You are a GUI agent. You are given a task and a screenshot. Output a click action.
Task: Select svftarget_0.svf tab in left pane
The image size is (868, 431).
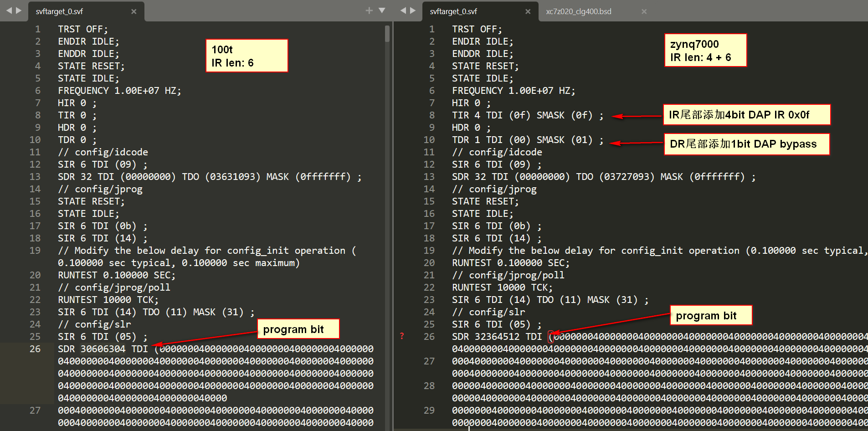[x=59, y=11]
